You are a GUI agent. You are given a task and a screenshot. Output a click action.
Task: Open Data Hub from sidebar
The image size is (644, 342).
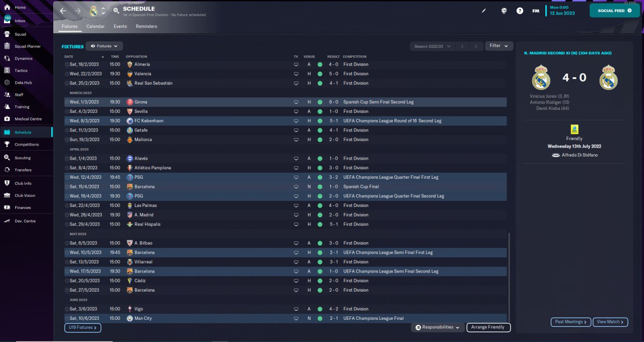[x=26, y=83]
